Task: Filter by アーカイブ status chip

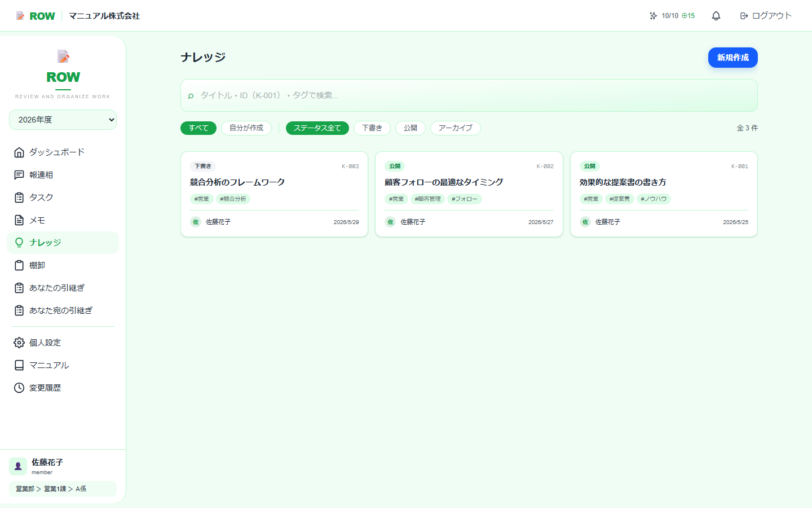Action: [456, 128]
